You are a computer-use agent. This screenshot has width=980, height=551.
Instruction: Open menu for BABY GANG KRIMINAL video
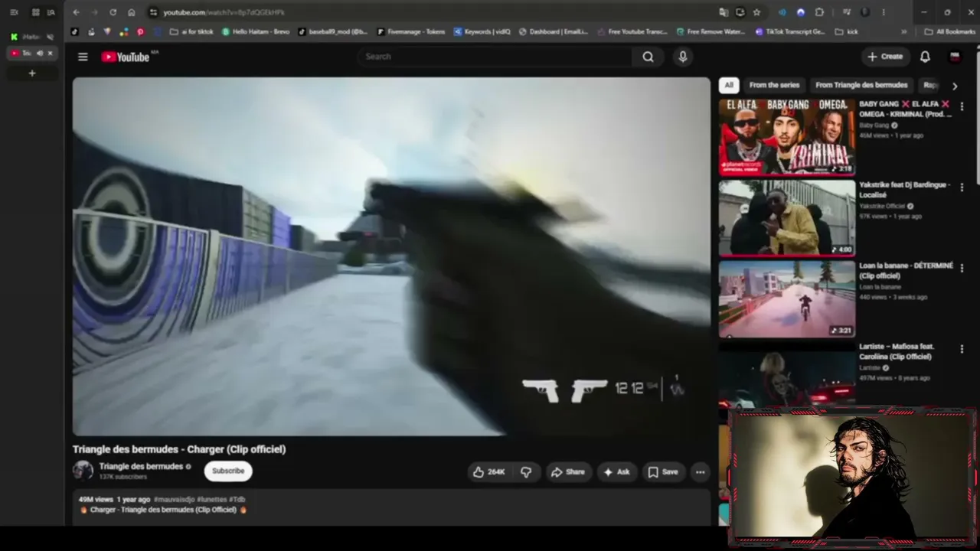962,106
